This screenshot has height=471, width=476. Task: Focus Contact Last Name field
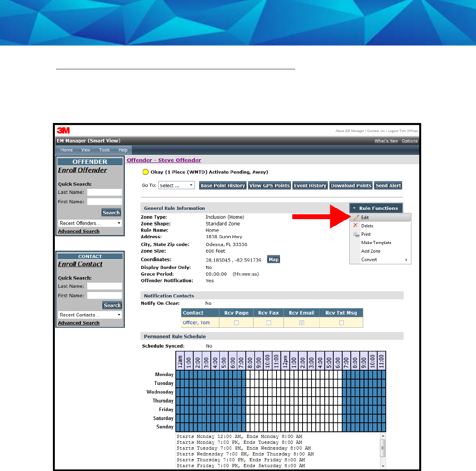tap(105, 286)
